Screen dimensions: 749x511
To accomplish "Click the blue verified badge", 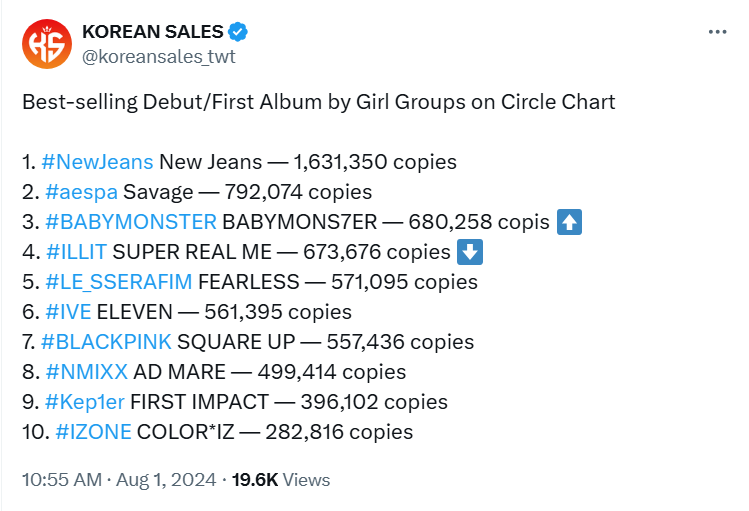I will [238, 33].
